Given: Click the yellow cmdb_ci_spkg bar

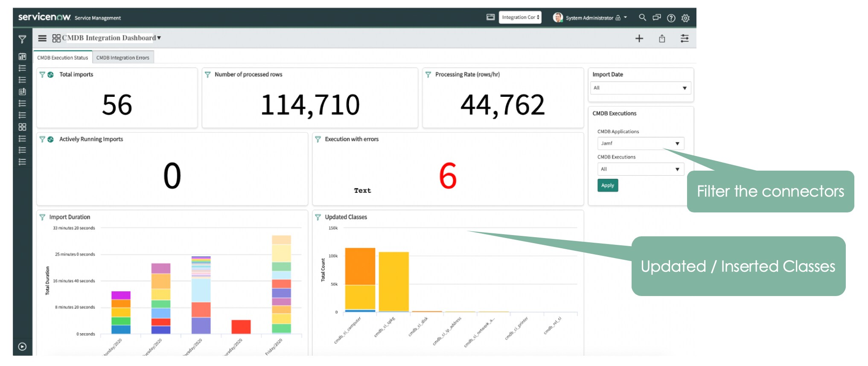Looking at the screenshot, I should [393, 282].
